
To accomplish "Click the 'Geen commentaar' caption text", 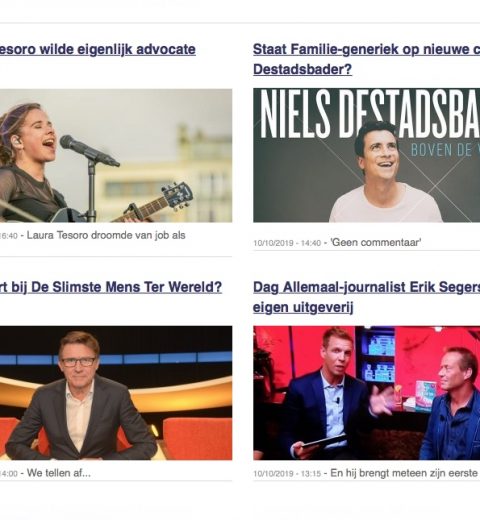I will 376,242.
